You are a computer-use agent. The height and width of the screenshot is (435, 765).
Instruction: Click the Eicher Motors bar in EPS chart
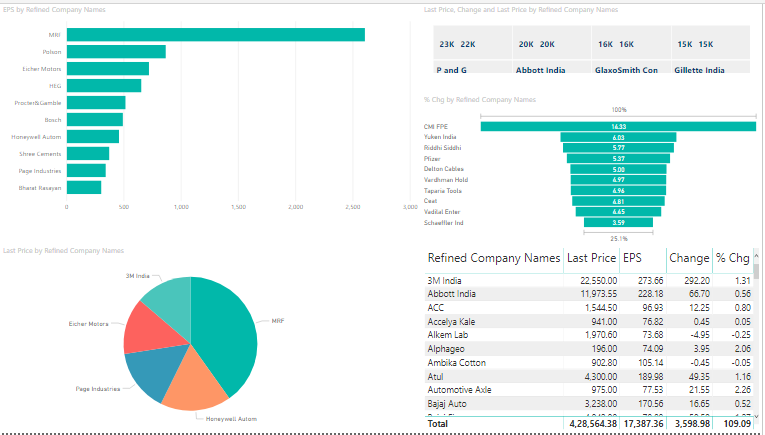click(x=107, y=69)
